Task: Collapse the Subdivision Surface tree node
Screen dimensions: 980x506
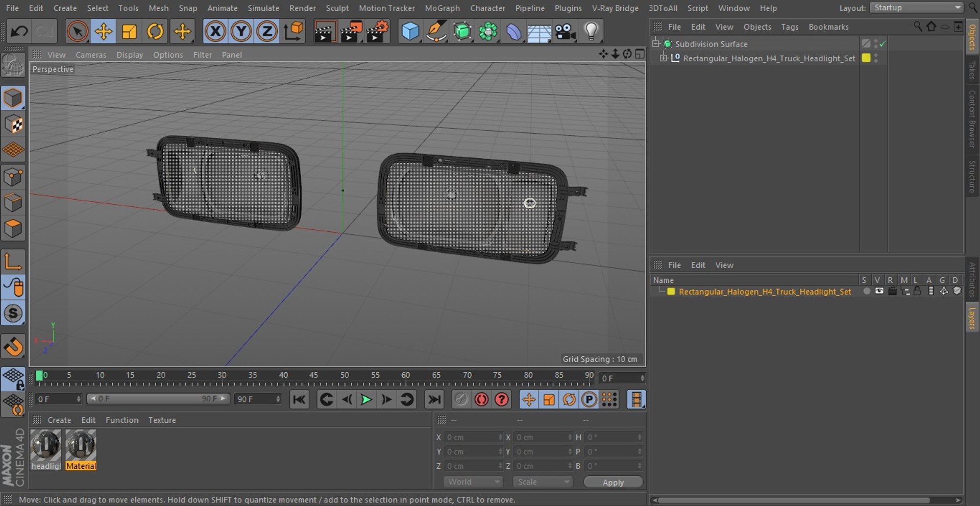Action: 656,43
